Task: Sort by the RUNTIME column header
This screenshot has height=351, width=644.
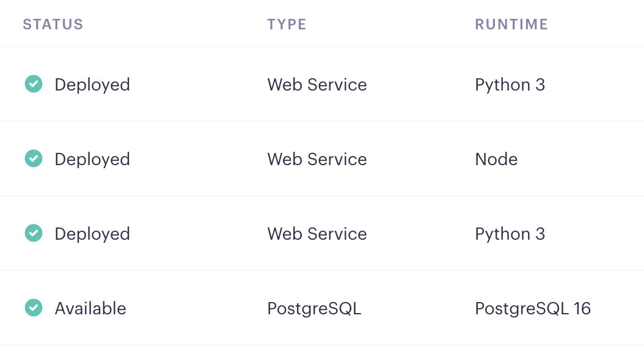Action: pos(511,24)
